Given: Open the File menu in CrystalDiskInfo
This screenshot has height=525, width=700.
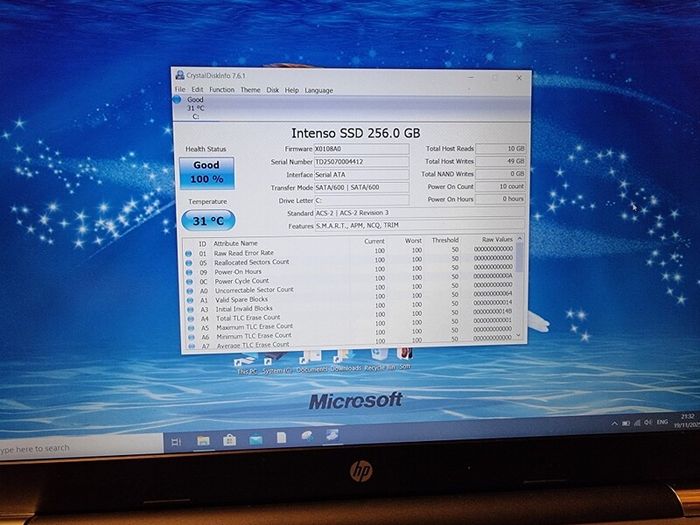Looking at the screenshot, I should (180, 89).
